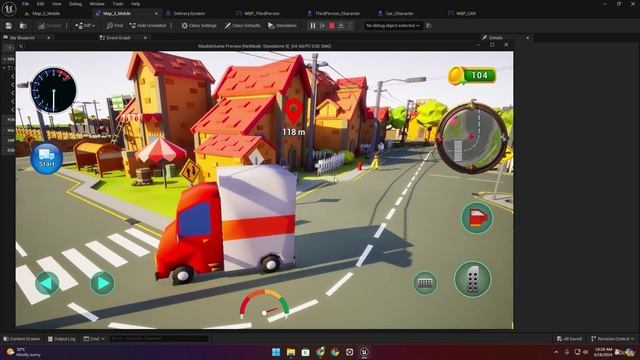This screenshot has height=360, width=640.
Task: Tap the blue Start delivery button
Action: (46, 158)
